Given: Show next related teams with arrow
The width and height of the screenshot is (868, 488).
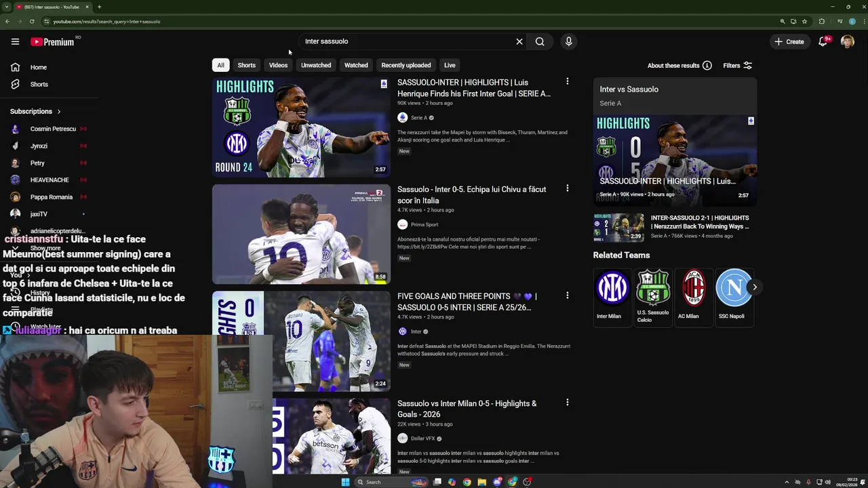Looking at the screenshot, I should point(755,287).
